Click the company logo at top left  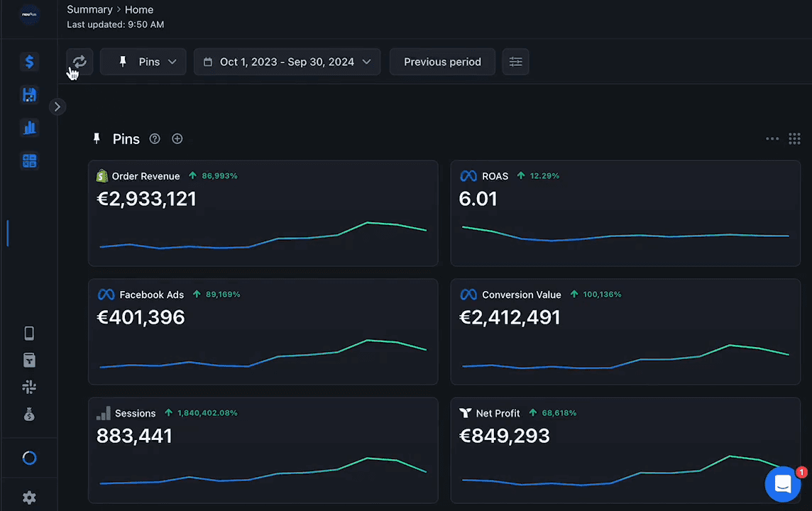click(30, 14)
